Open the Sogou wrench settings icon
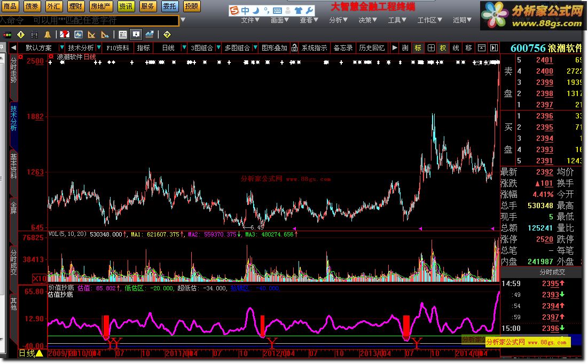 click(310, 11)
